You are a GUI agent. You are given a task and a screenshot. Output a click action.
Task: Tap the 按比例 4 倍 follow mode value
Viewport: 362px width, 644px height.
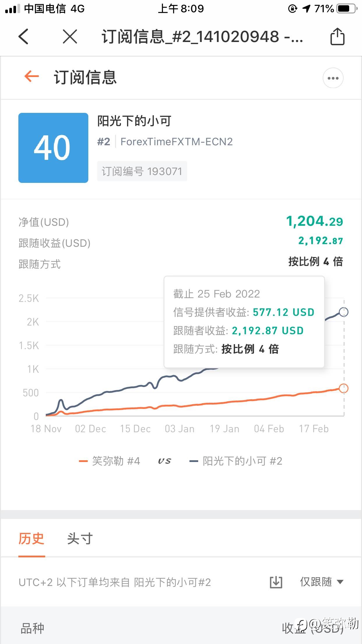316,262
